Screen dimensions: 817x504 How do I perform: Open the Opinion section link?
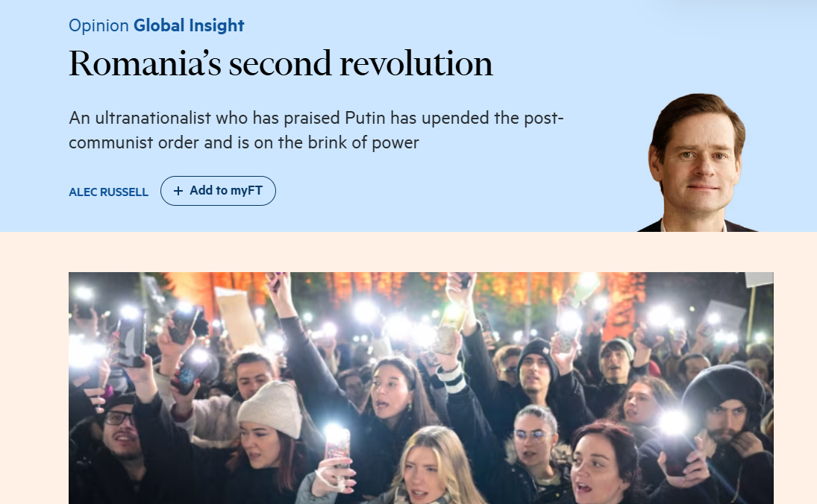(98, 25)
